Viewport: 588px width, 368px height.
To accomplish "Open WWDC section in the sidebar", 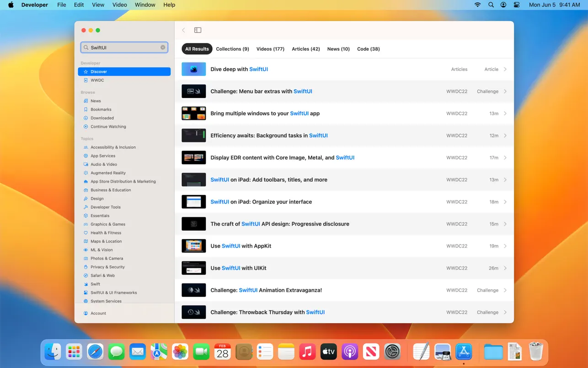I will 124,80.
